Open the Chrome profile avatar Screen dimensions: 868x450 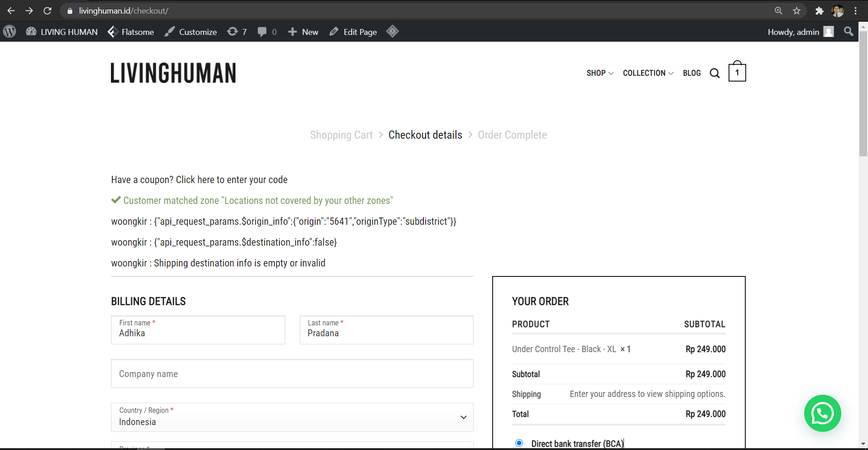[x=838, y=10]
